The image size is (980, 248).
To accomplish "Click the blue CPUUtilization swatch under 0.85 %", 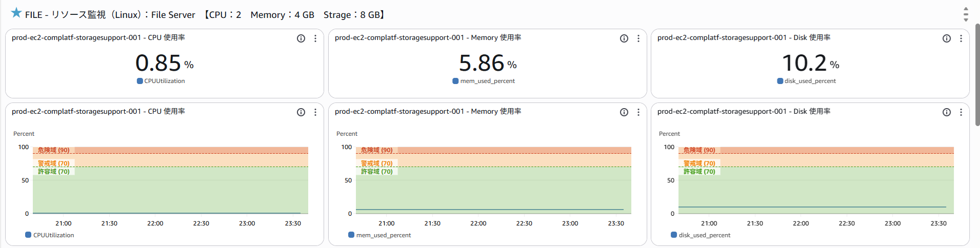I will click(140, 81).
